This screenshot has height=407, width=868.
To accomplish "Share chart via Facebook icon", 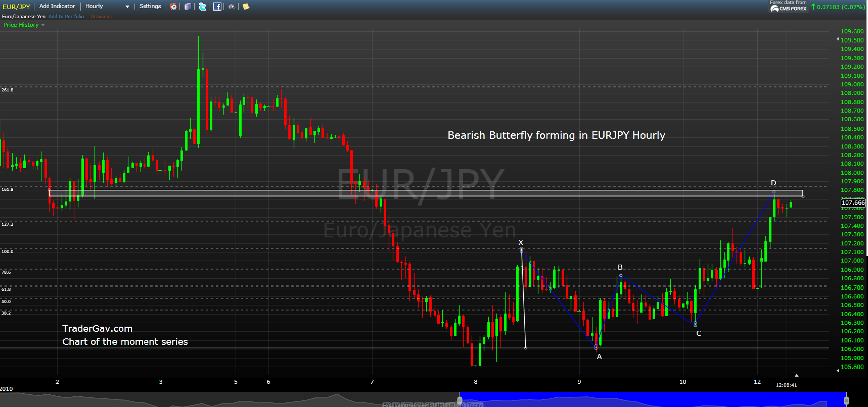I will (x=217, y=7).
